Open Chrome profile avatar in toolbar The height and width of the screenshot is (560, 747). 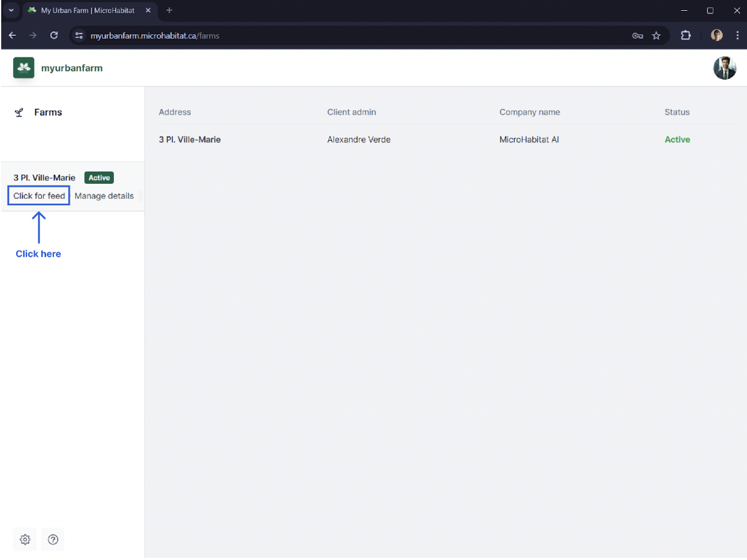pos(716,35)
